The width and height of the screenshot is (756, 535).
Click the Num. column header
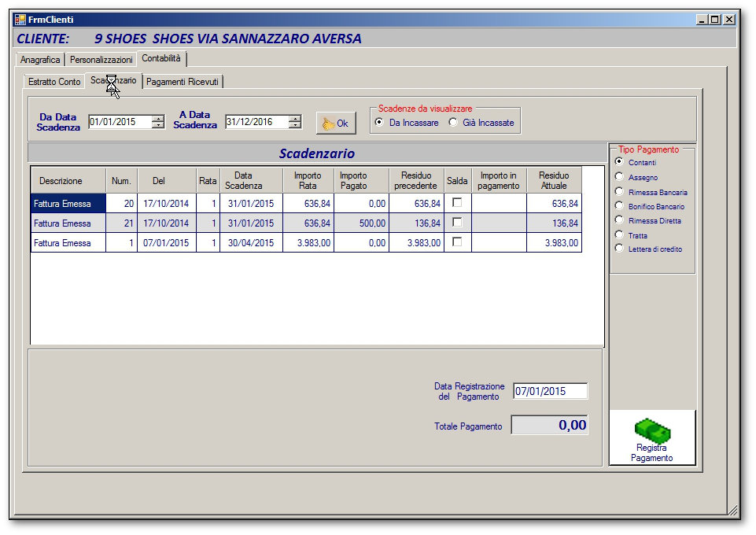[x=121, y=181]
